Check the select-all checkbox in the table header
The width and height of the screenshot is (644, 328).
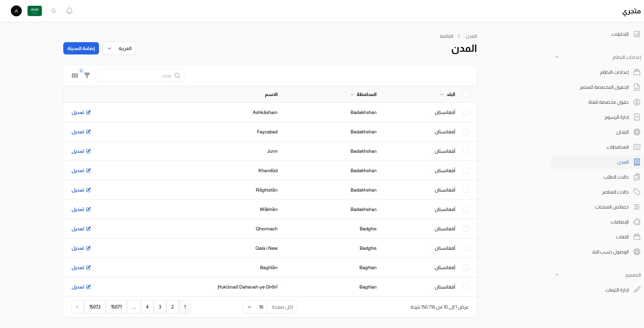coord(466,94)
